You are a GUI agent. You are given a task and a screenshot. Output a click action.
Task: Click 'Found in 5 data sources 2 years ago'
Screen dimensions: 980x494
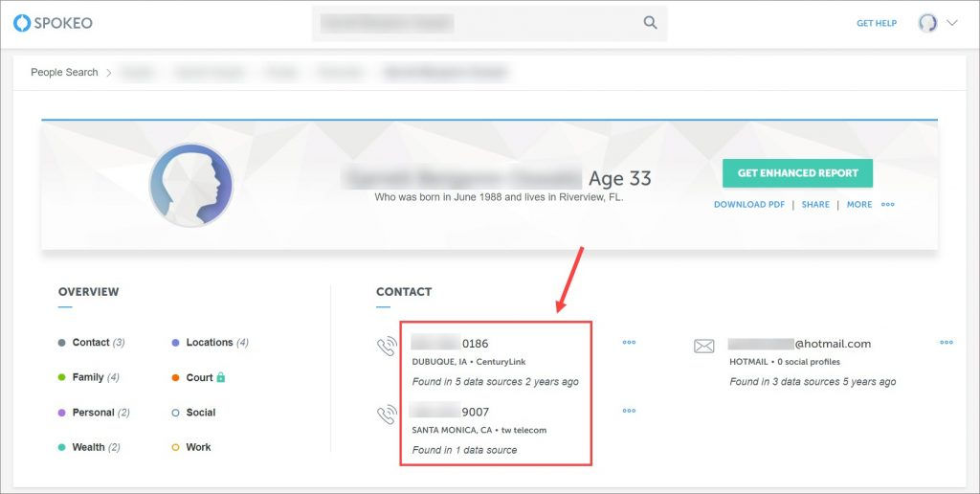(496, 382)
